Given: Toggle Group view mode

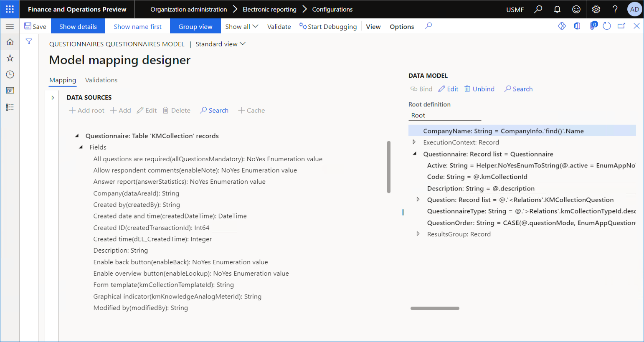Looking at the screenshot, I should (195, 26).
